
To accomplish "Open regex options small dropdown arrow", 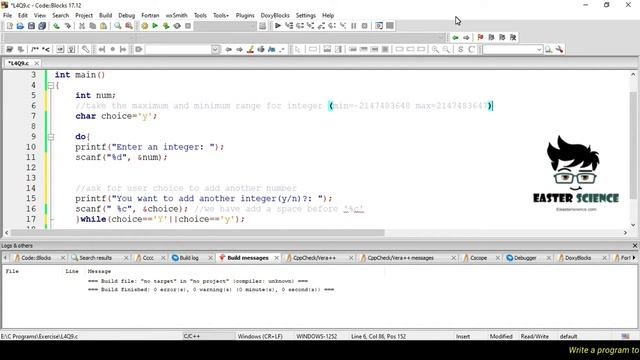I will pos(282,49).
